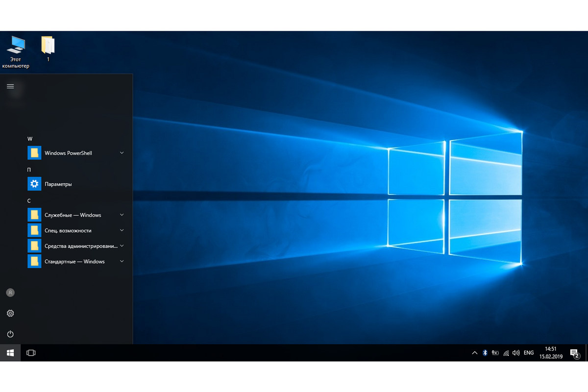Screen dimensions: 588x392
Task: Click the Средства администрирования folder icon
Action: 34,246
